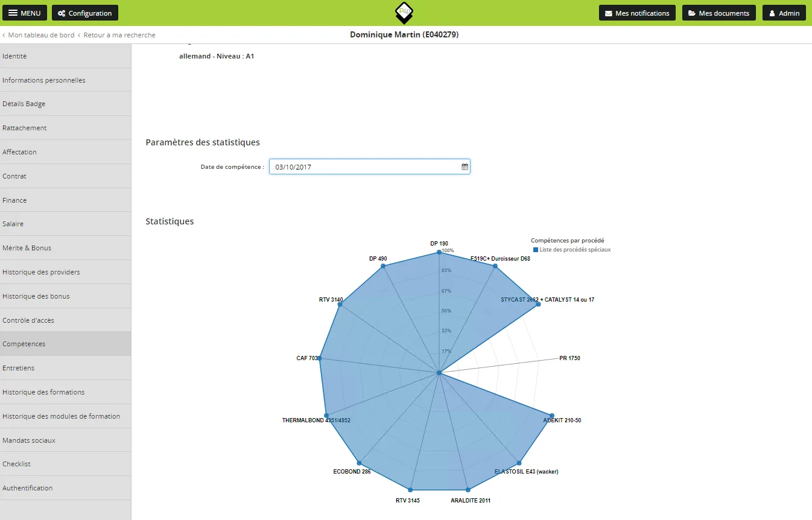Click the PR 1750 axis label
The height and width of the screenshot is (520, 812).
(569, 358)
